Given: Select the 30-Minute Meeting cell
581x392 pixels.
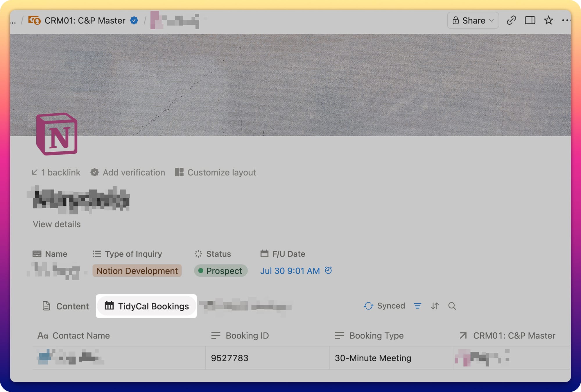Looking at the screenshot, I should coord(391,358).
